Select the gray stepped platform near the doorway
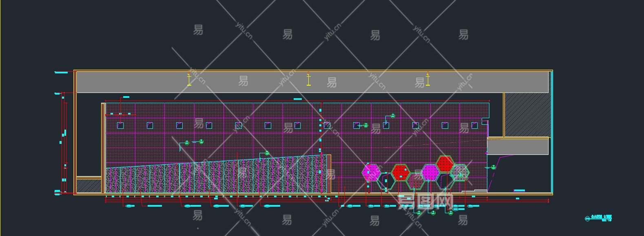Screen dimensions: 644x236 coord(474,192)
